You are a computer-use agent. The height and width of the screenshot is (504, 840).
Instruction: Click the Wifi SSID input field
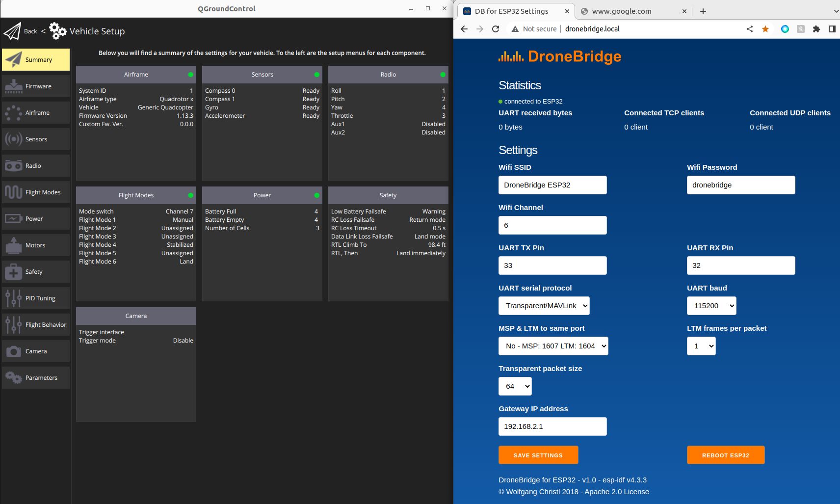point(552,185)
